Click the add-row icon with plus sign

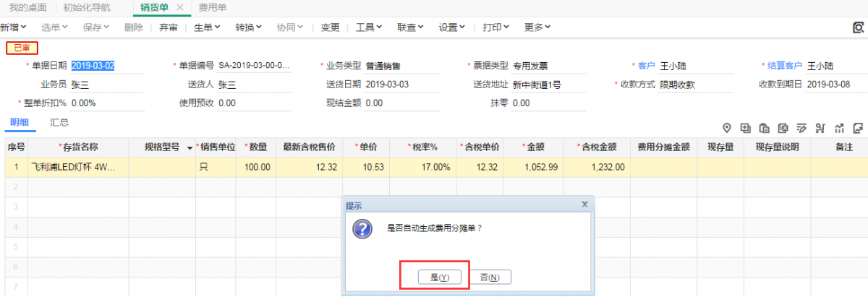[746, 129]
